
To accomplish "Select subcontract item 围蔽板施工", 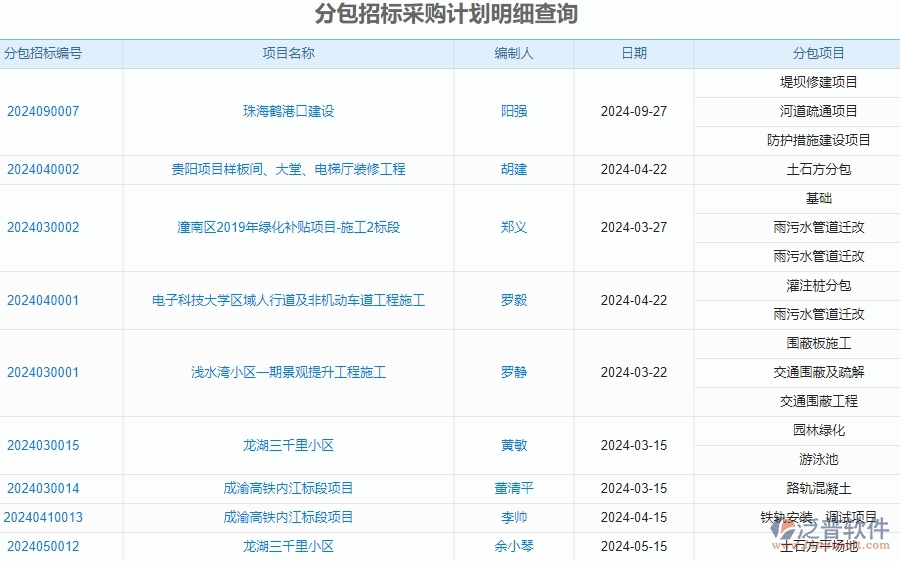I will 818,343.
